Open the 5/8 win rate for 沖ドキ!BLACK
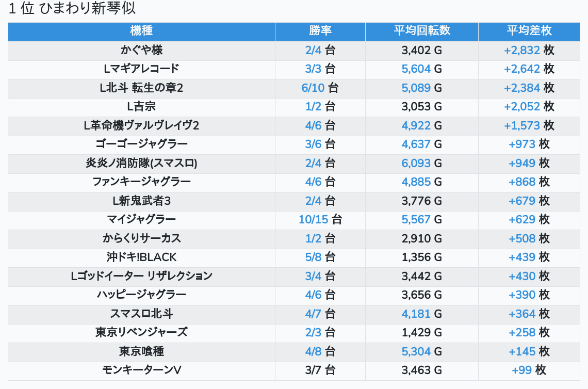The width and height of the screenshot is (588, 389). coord(313,257)
